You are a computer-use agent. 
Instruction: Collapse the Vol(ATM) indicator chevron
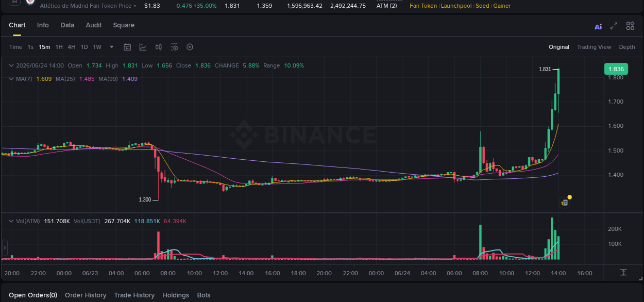(11, 221)
